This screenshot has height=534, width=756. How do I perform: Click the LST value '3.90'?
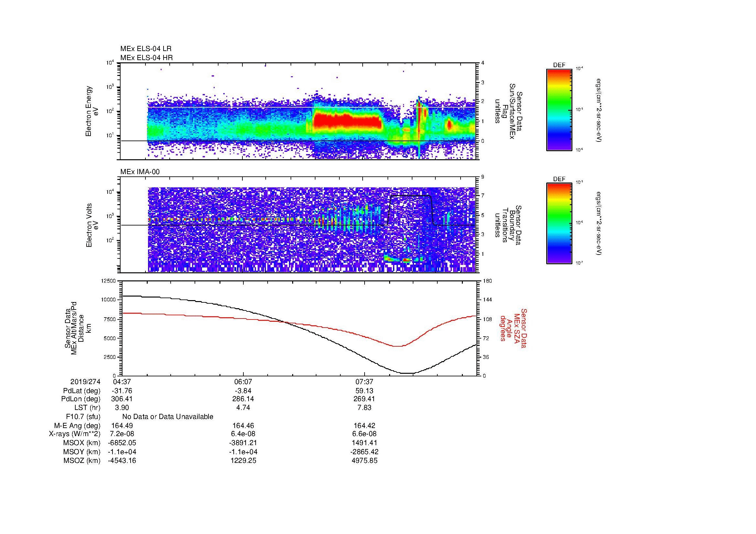(122, 408)
